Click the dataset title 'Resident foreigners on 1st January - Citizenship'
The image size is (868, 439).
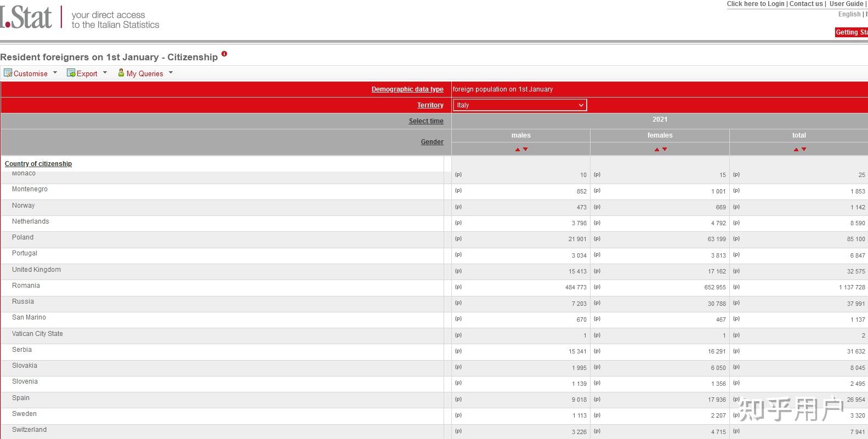pos(109,57)
